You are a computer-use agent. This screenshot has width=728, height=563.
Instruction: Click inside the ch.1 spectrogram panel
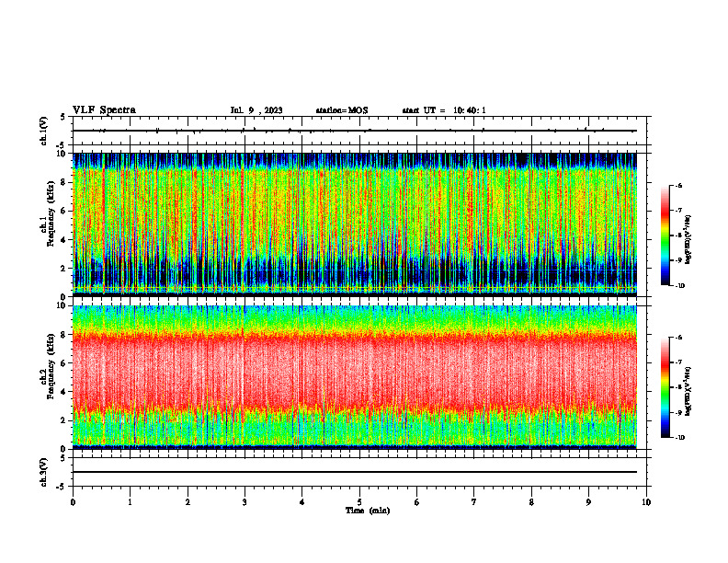click(x=354, y=224)
